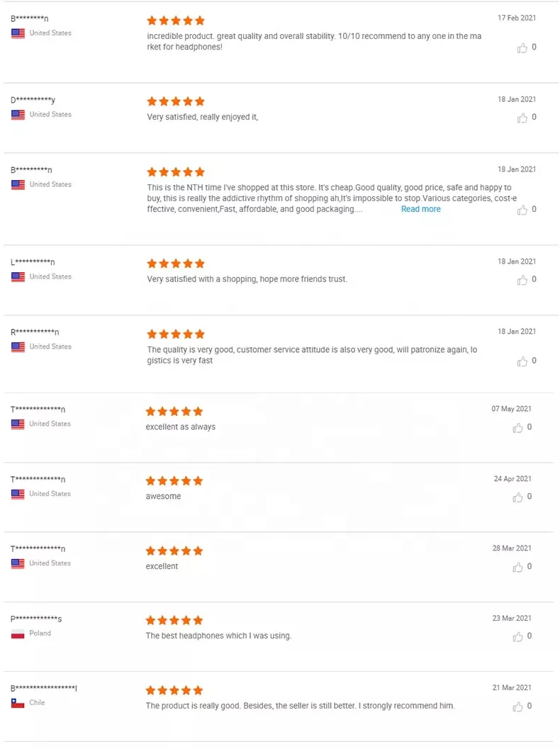Click the Poland flag icon

coord(18,633)
